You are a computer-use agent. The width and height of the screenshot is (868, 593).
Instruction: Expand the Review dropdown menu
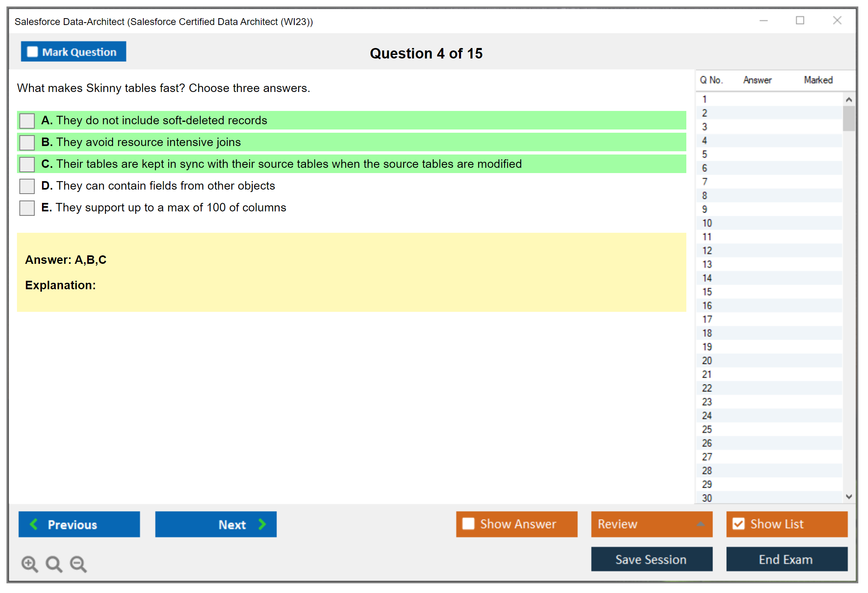coord(700,524)
